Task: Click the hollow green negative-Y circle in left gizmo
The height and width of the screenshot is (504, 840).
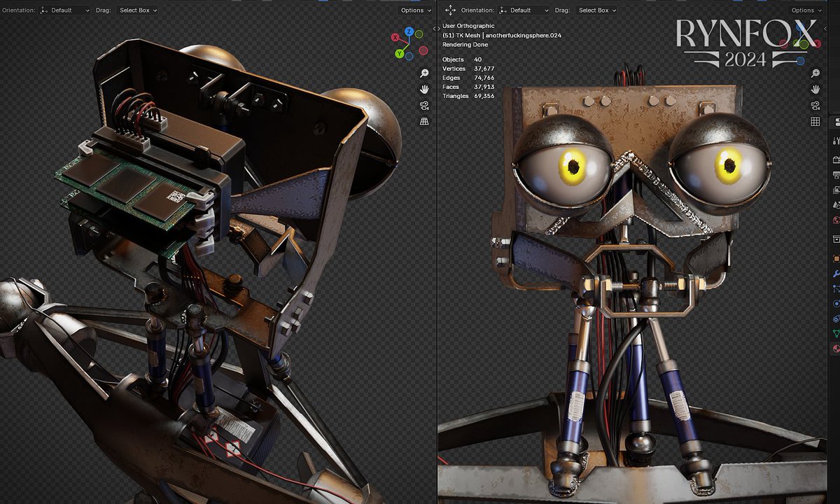Action: point(419,34)
